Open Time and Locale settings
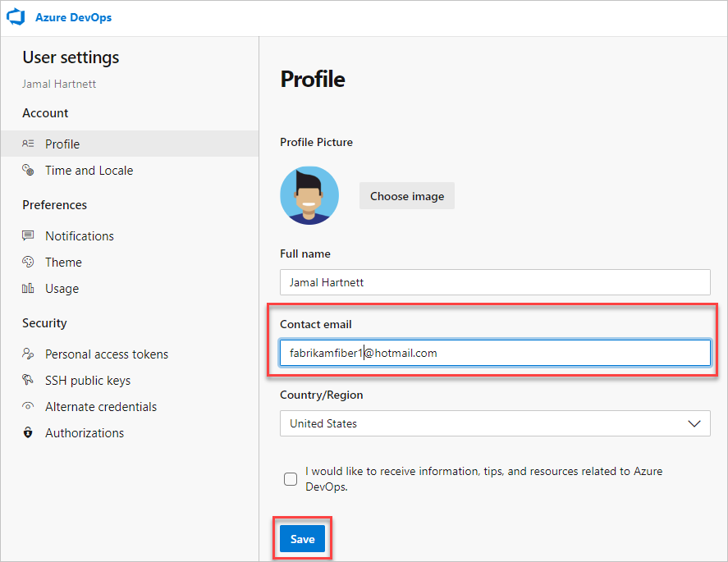Screen dimensions: 728x562 [x=89, y=171]
